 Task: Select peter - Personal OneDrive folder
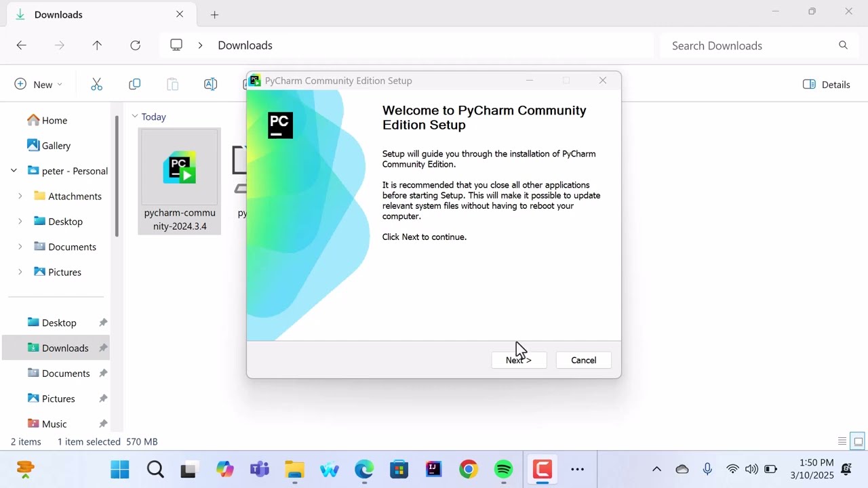[x=68, y=171]
